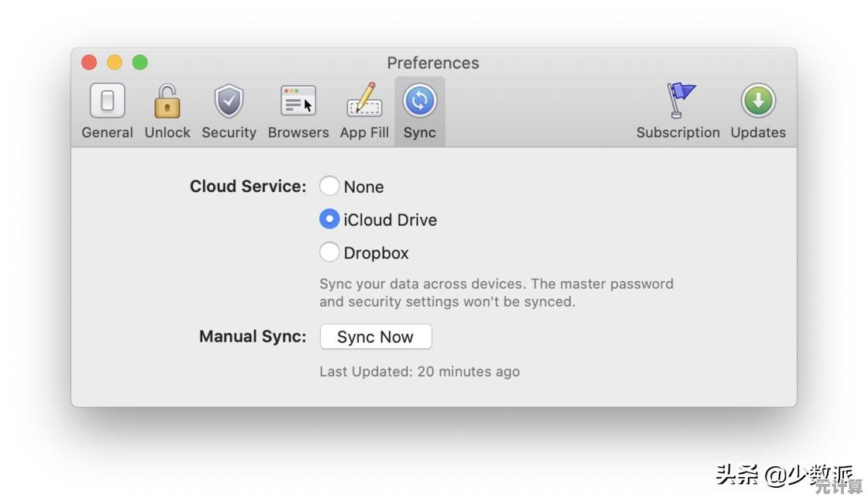Click the blue Sync arrows icon
868x501 pixels.
(x=419, y=101)
